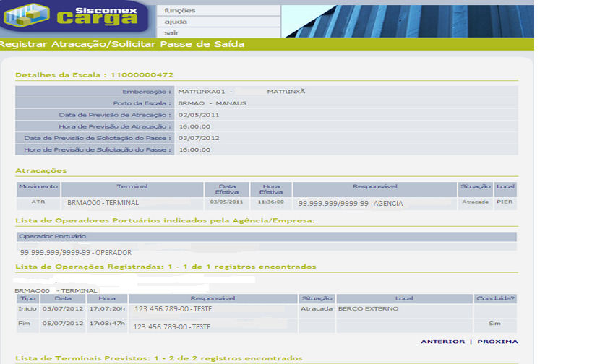Open the ajuda menu
Image resolution: width=592 pixels, height=364 pixels.
point(176,22)
